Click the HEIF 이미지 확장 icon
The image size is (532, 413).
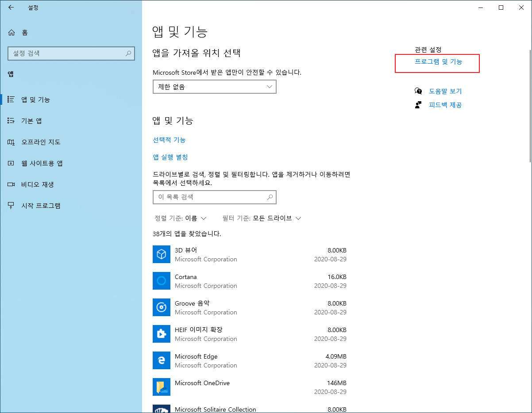pyautogui.click(x=162, y=334)
